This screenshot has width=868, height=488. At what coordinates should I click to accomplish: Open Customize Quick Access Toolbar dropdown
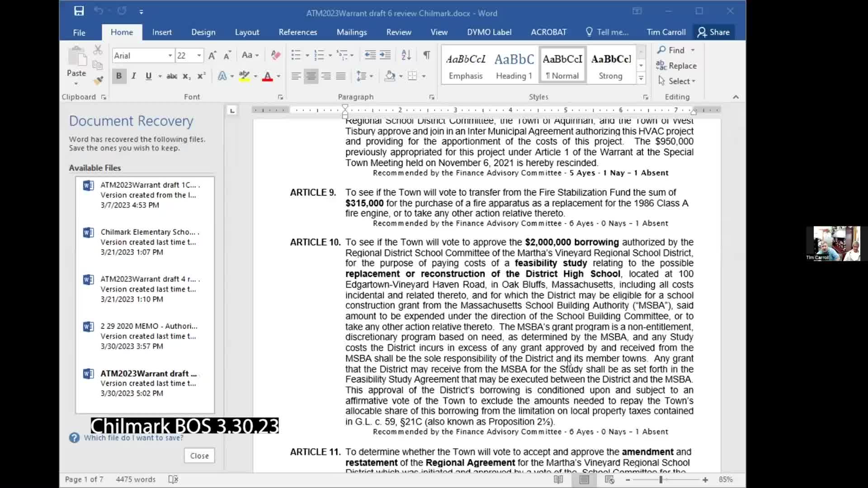[142, 12]
